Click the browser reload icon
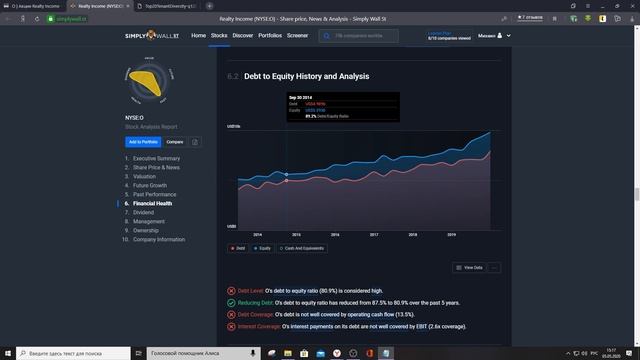Viewport: 640px width, 360px height. pyautogui.click(x=37, y=19)
